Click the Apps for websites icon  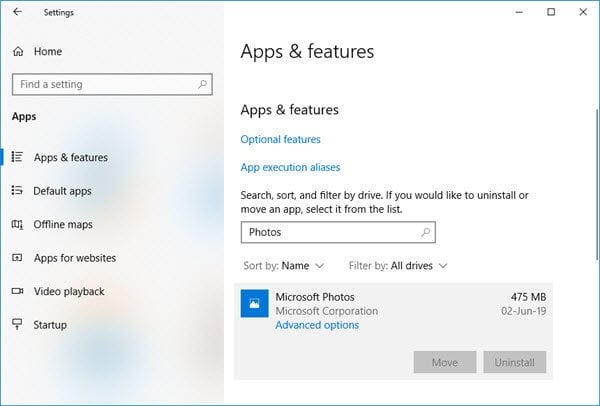point(17,258)
